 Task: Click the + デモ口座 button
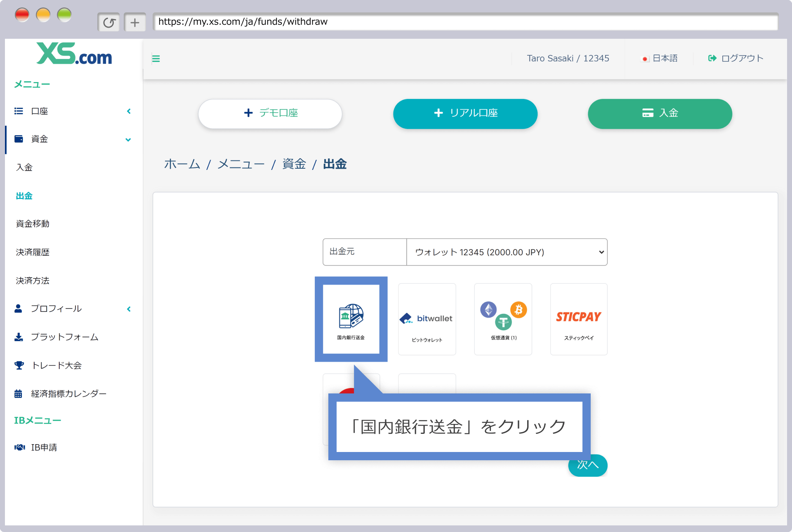pyautogui.click(x=270, y=114)
